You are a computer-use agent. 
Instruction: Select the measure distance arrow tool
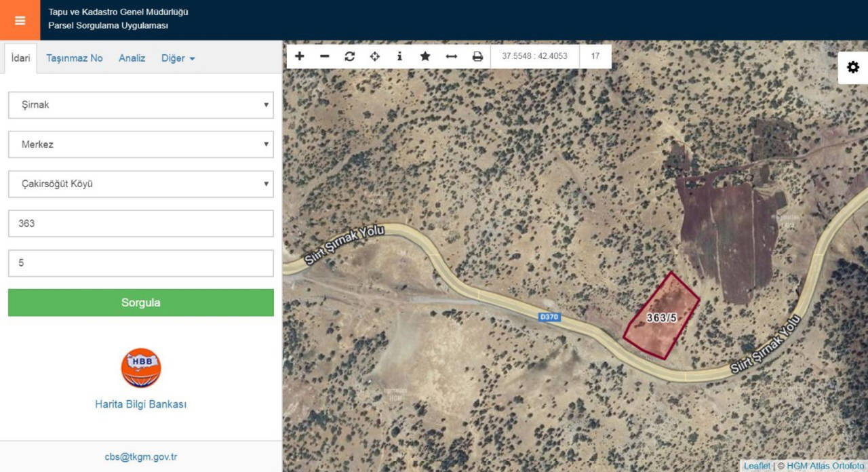[x=451, y=56]
